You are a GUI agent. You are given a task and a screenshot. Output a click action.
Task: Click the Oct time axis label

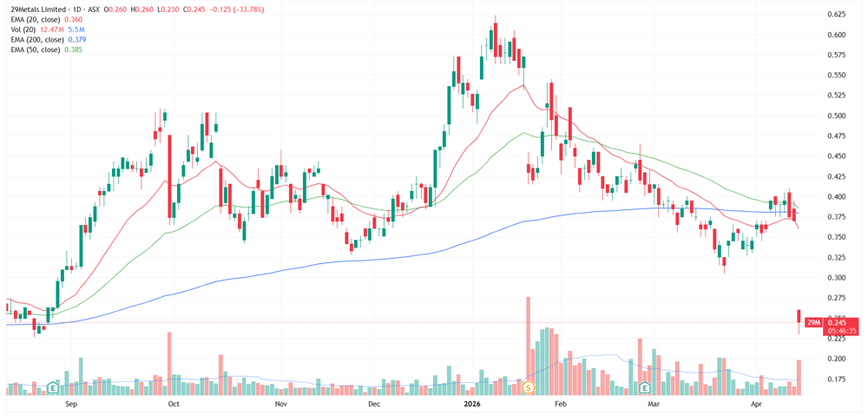click(x=174, y=405)
